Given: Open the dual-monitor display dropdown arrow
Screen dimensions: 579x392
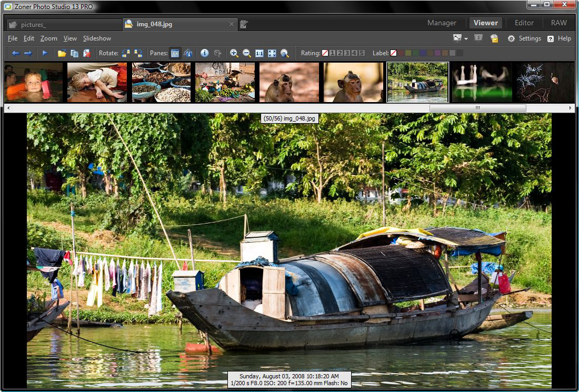Looking at the screenshot, I should (465, 38).
